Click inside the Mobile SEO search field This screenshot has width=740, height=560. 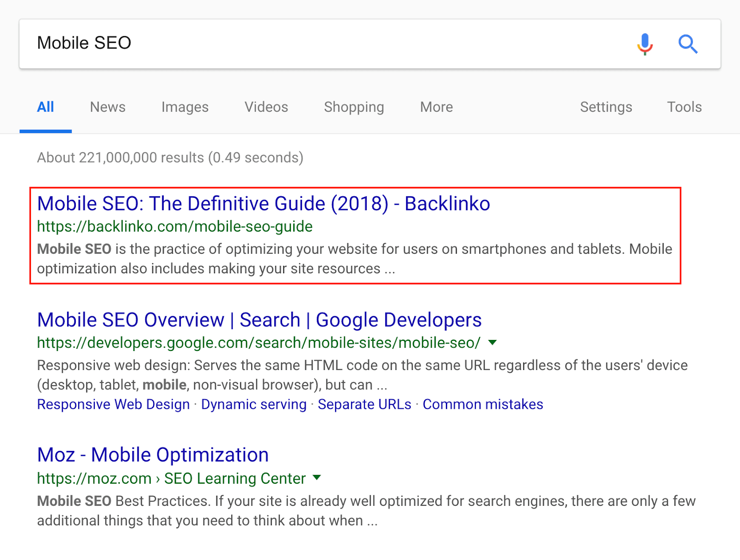(324, 43)
